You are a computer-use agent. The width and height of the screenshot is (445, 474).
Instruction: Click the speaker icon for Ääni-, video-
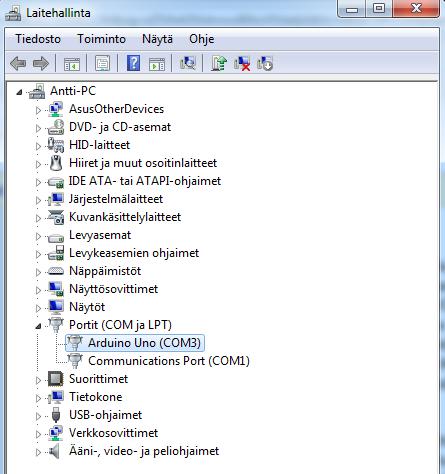[55, 451]
